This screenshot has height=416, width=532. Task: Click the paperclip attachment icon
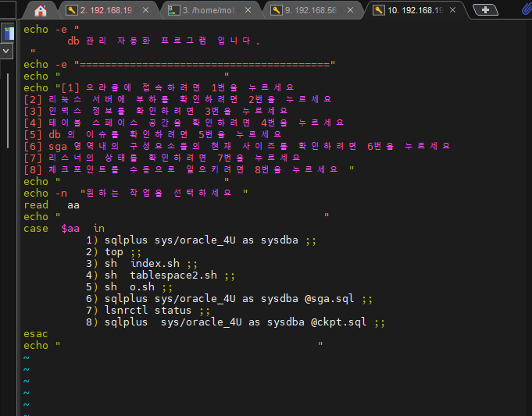[527, 9]
